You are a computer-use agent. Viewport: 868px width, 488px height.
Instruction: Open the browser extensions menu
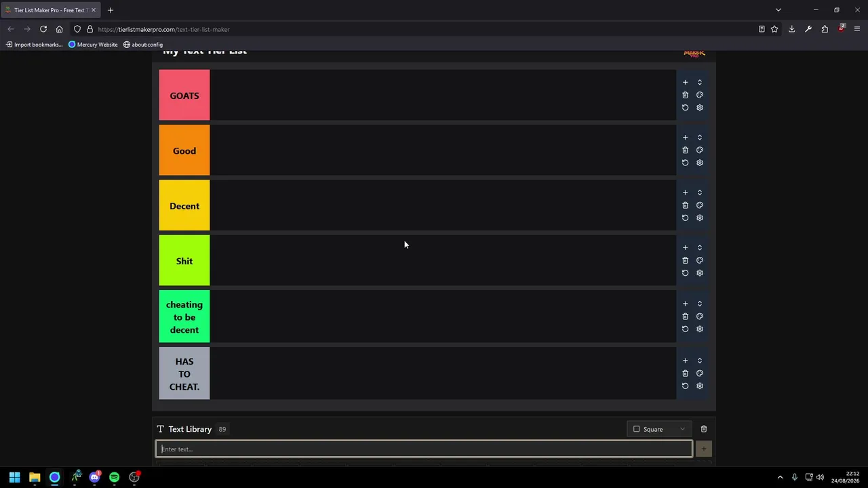(x=825, y=29)
